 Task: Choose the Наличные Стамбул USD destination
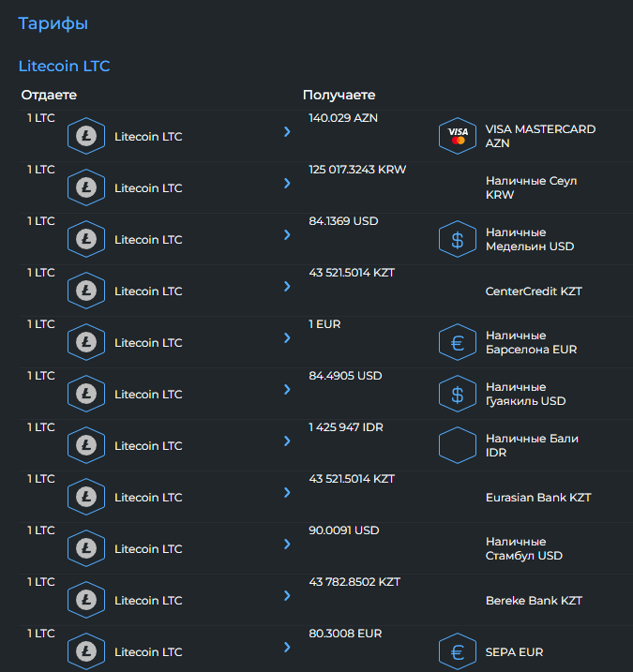[524, 548]
